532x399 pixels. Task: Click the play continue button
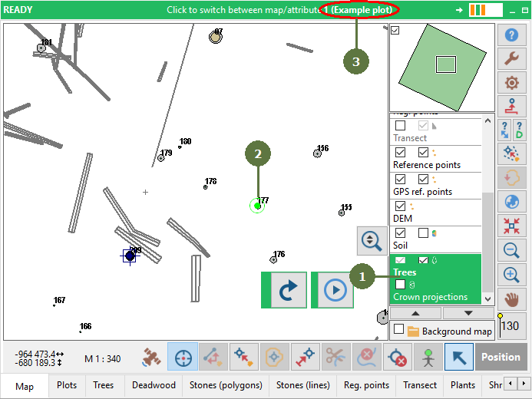(x=335, y=290)
